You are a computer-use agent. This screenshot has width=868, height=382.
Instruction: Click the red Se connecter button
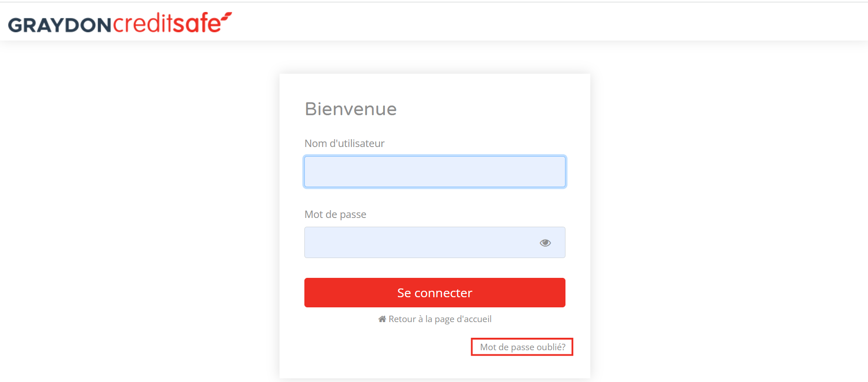pyautogui.click(x=435, y=293)
